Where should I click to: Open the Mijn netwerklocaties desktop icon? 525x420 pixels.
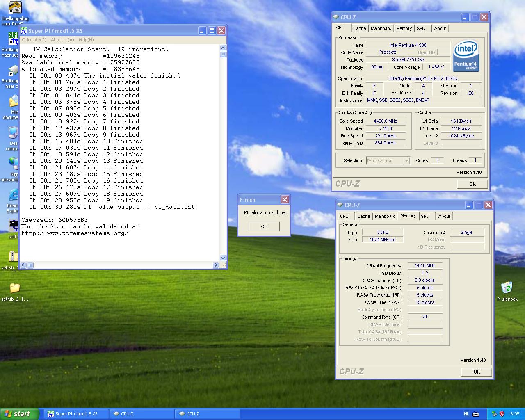(14, 164)
